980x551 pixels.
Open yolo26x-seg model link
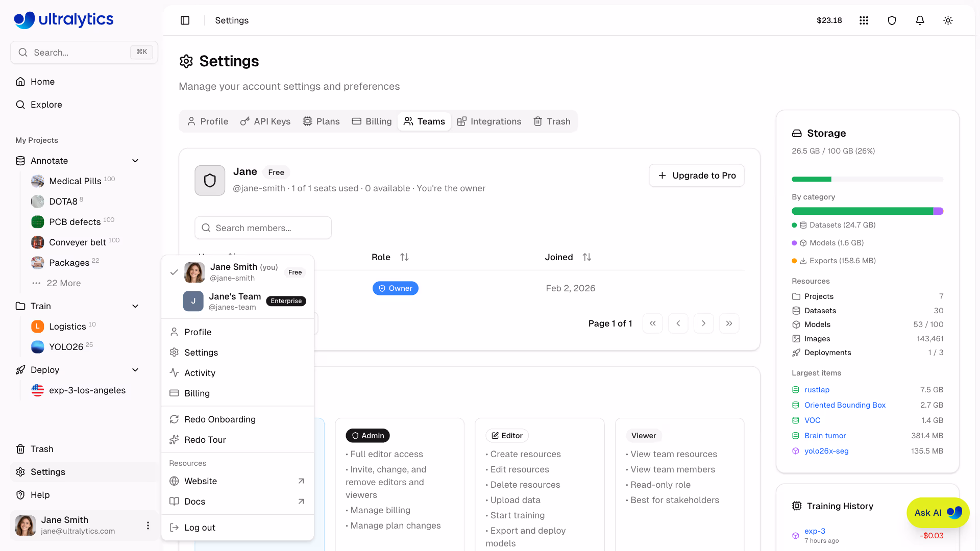click(x=826, y=451)
